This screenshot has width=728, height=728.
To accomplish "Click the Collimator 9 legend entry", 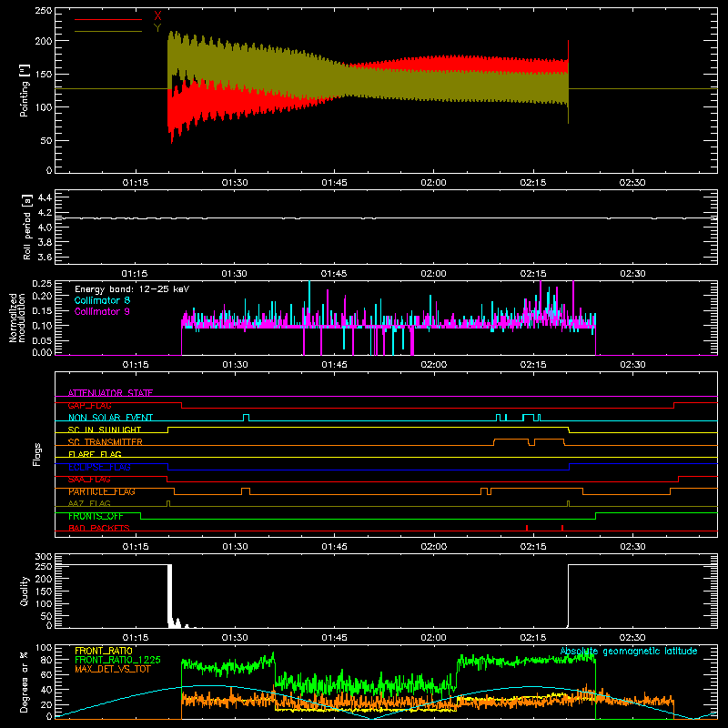I will pos(102,311).
